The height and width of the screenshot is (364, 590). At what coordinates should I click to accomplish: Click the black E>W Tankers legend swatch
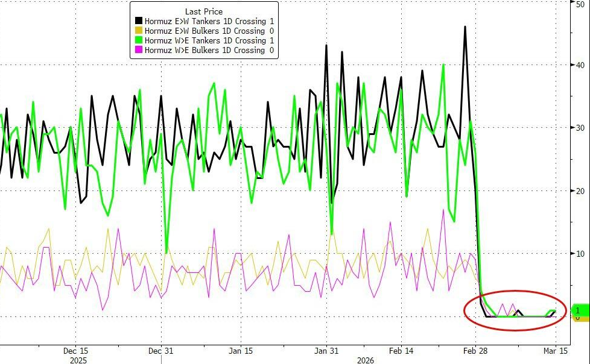(x=139, y=22)
